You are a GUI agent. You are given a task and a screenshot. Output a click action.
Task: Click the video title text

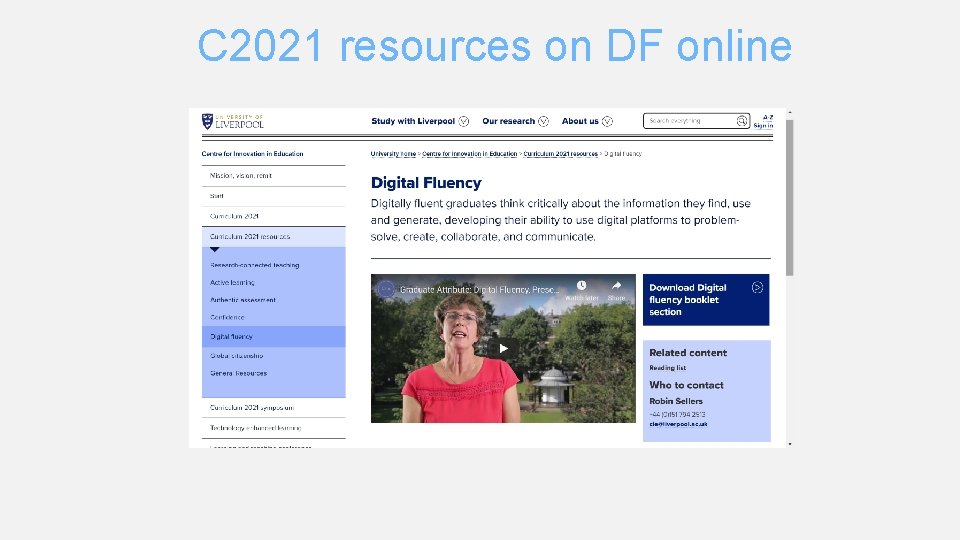(x=479, y=290)
